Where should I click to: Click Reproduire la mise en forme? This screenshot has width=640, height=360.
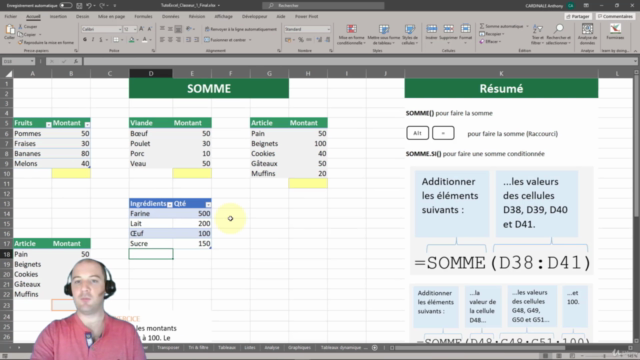click(x=46, y=42)
